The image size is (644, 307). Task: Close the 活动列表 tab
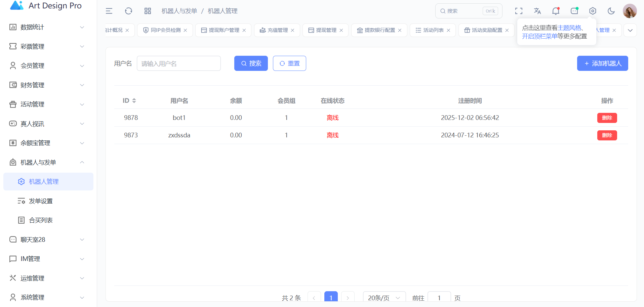coord(448,30)
